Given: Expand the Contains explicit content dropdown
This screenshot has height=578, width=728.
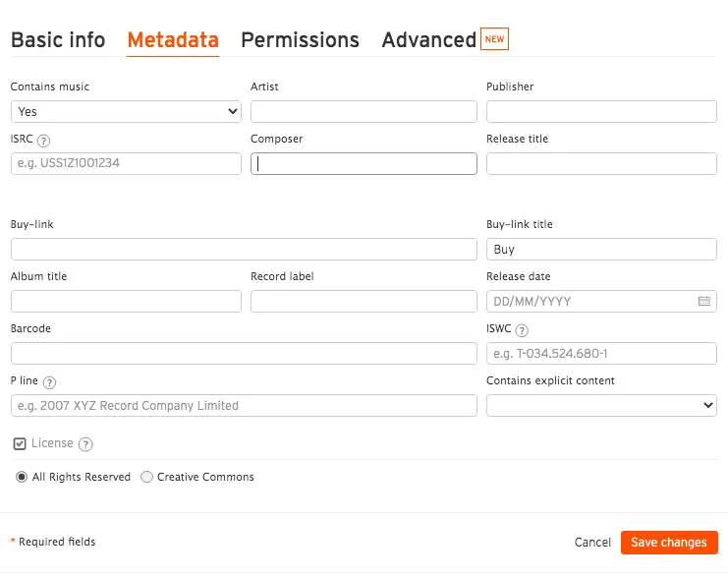Looking at the screenshot, I should point(601,405).
